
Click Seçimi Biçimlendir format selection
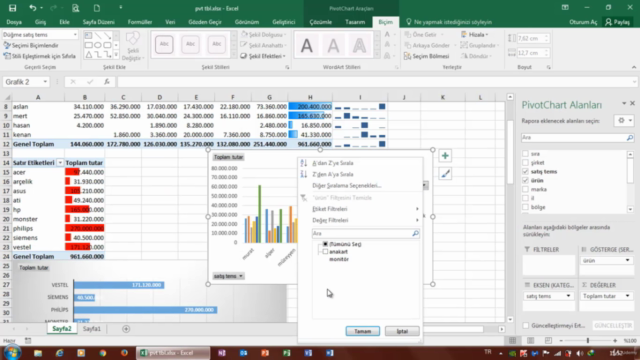click(x=31, y=45)
